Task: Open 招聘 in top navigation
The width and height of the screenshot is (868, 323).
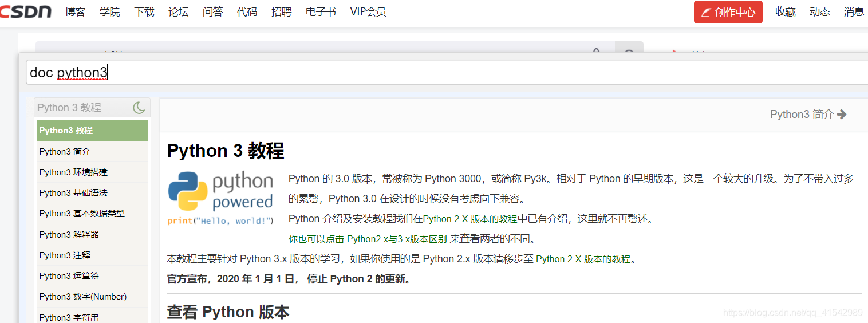Action: (x=282, y=12)
